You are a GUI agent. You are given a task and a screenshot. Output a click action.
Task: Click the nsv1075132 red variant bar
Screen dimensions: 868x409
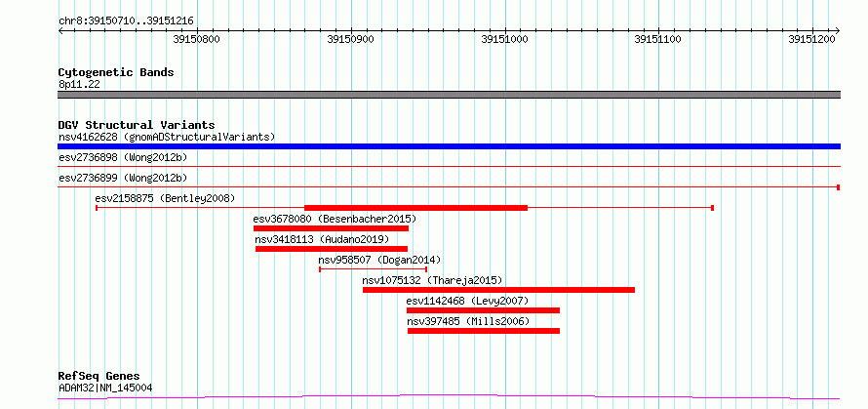498,290
